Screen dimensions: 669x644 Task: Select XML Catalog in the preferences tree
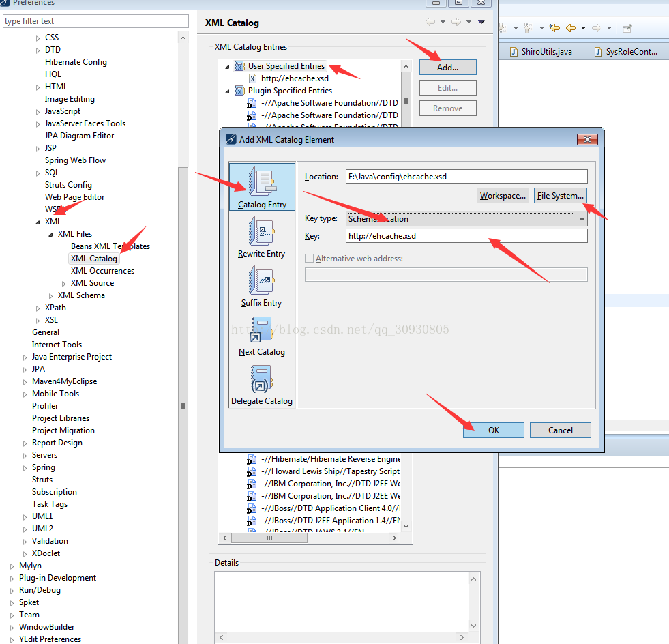coord(94,259)
